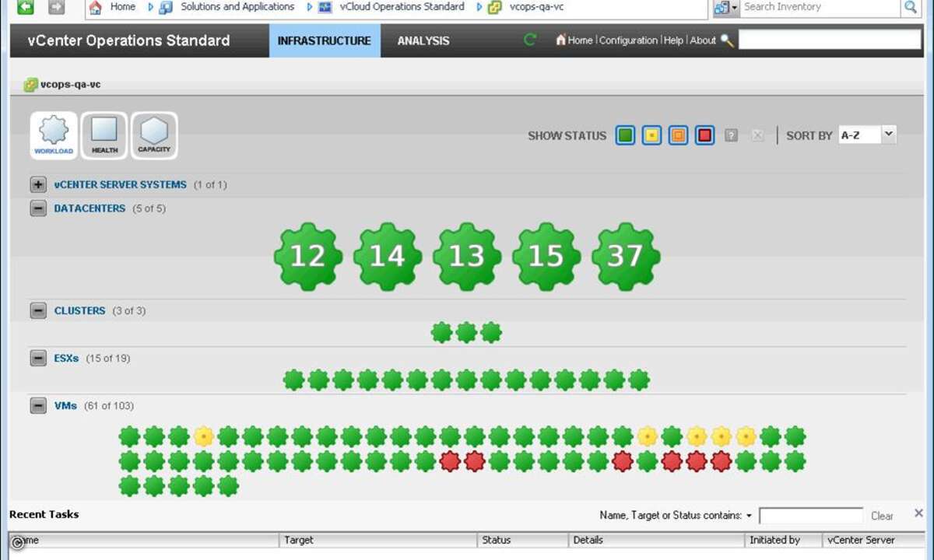This screenshot has width=934, height=560.
Task: Select the last cluster badge
Action: [491, 333]
